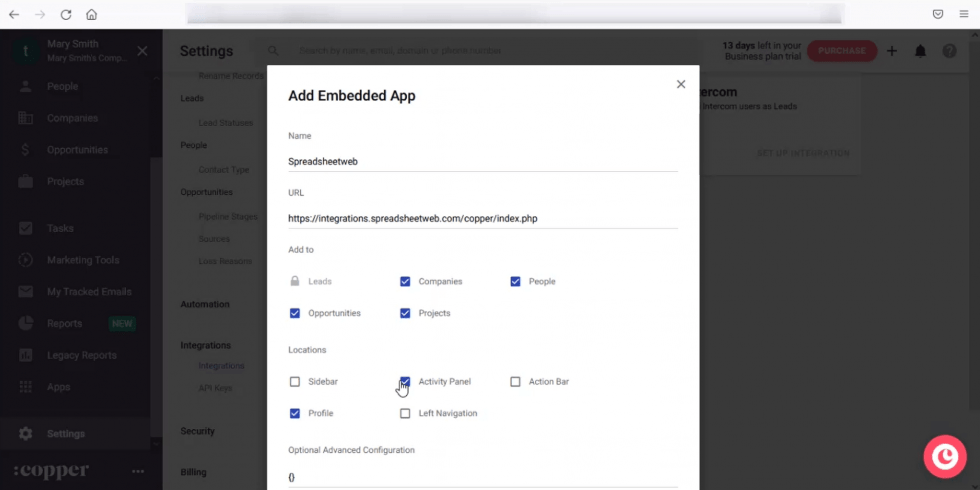The image size is (980, 490).
Task: Open the Intercom chat bubble icon
Action: coord(944,456)
